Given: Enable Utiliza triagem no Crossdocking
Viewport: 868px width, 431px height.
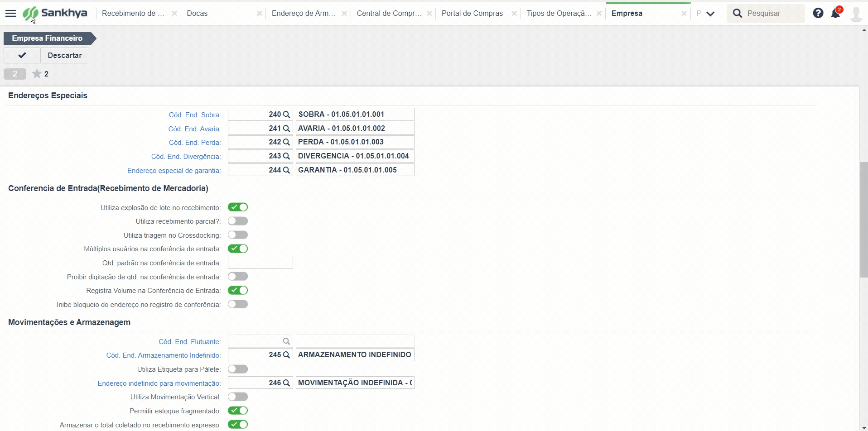Looking at the screenshot, I should point(238,235).
